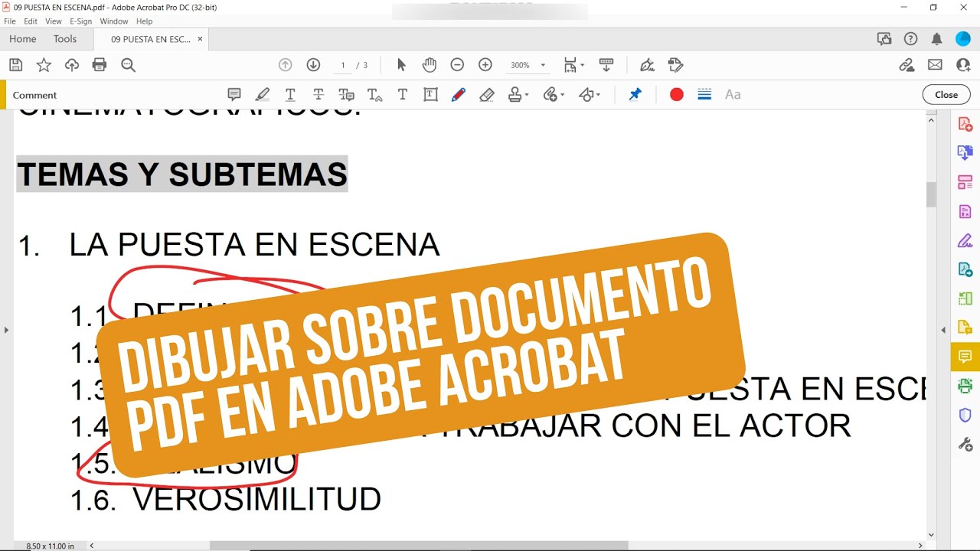The width and height of the screenshot is (980, 551).
Task: Open the yellow Comment tool in sidebar
Action: coord(965,357)
